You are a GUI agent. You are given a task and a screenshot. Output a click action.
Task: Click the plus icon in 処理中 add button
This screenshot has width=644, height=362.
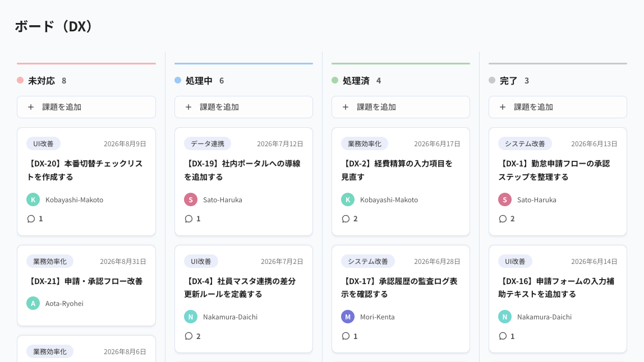click(188, 107)
